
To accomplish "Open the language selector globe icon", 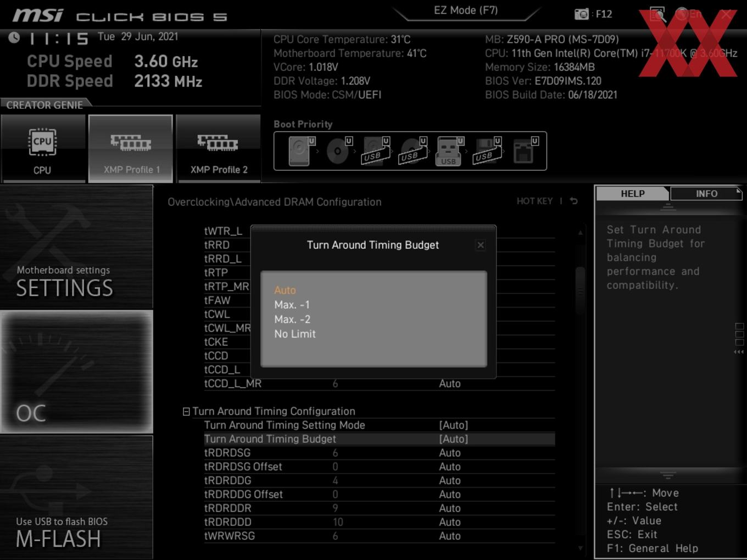I will coord(683,14).
